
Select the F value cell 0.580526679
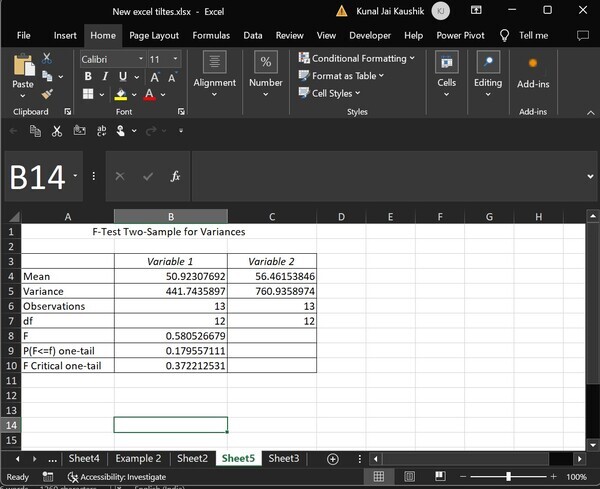[x=170, y=338]
